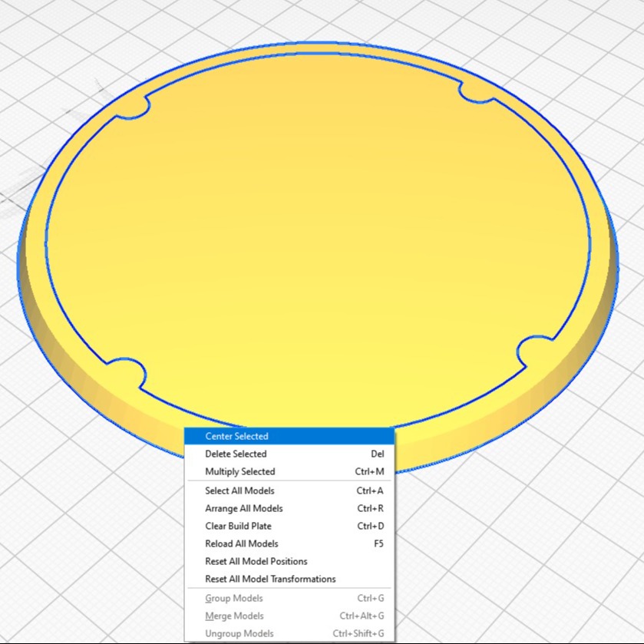This screenshot has height=644, width=644.
Task: Click the top-left notch on the disc
Action: [132, 108]
